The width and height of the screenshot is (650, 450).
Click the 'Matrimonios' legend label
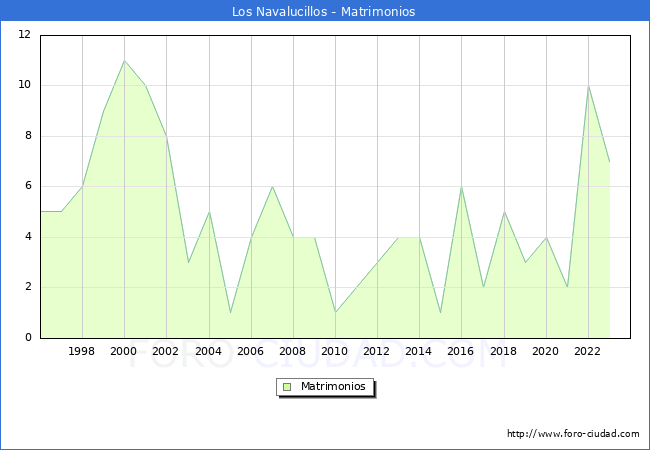(333, 386)
